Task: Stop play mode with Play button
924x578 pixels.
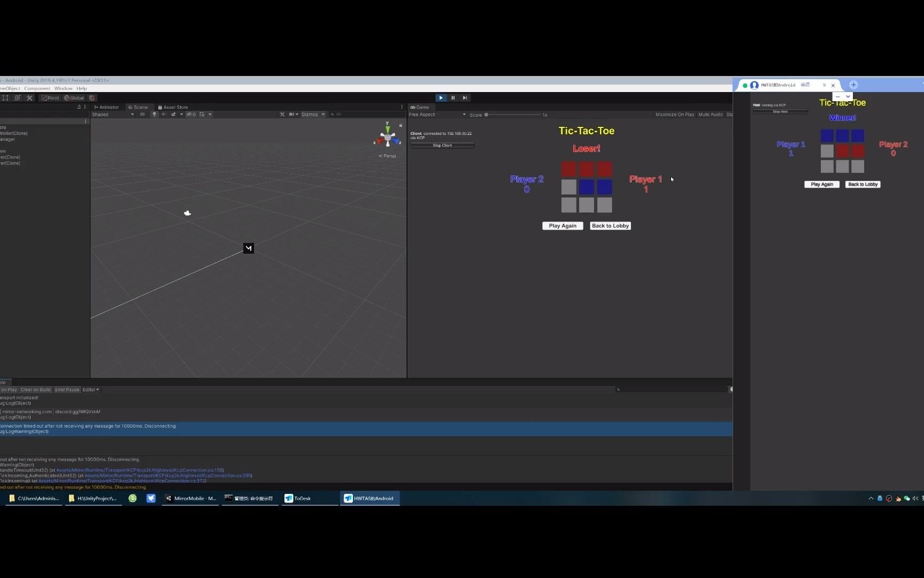Action: click(441, 98)
